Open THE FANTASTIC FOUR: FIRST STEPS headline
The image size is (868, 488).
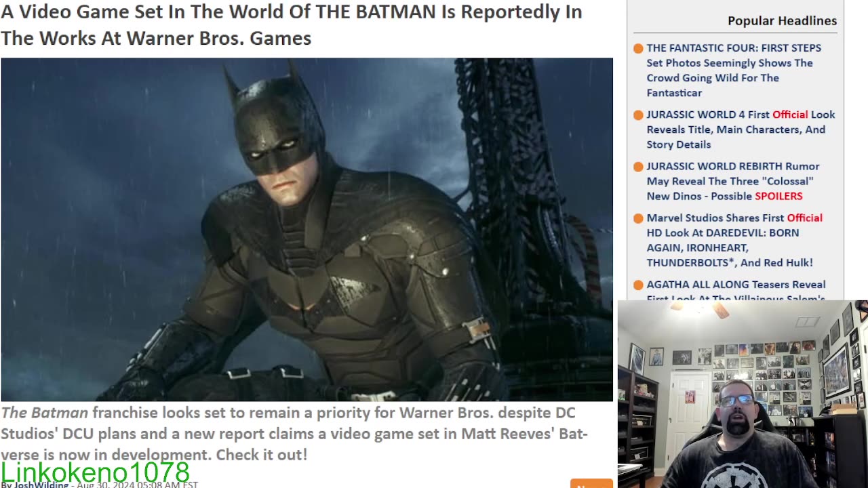click(x=734, y=70)
